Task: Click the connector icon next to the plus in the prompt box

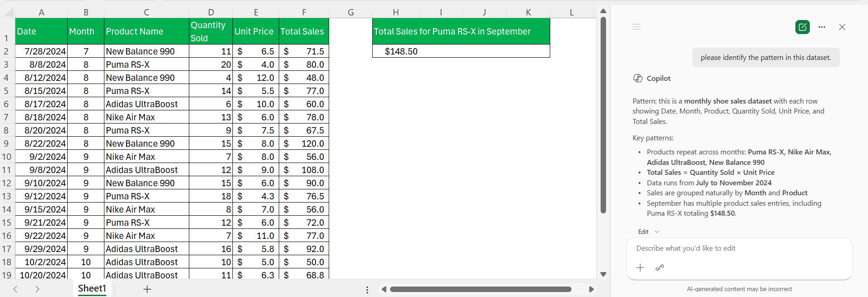Action: 660,267
